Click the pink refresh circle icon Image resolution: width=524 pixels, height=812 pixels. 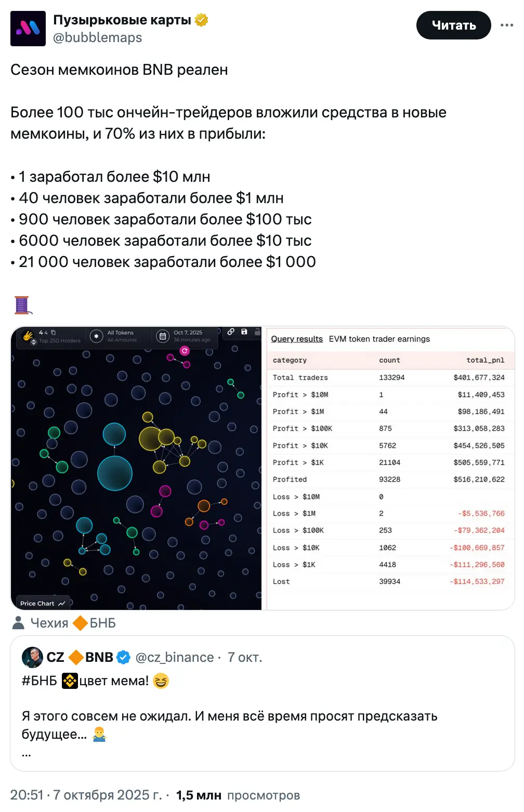(x=184, y=351)
